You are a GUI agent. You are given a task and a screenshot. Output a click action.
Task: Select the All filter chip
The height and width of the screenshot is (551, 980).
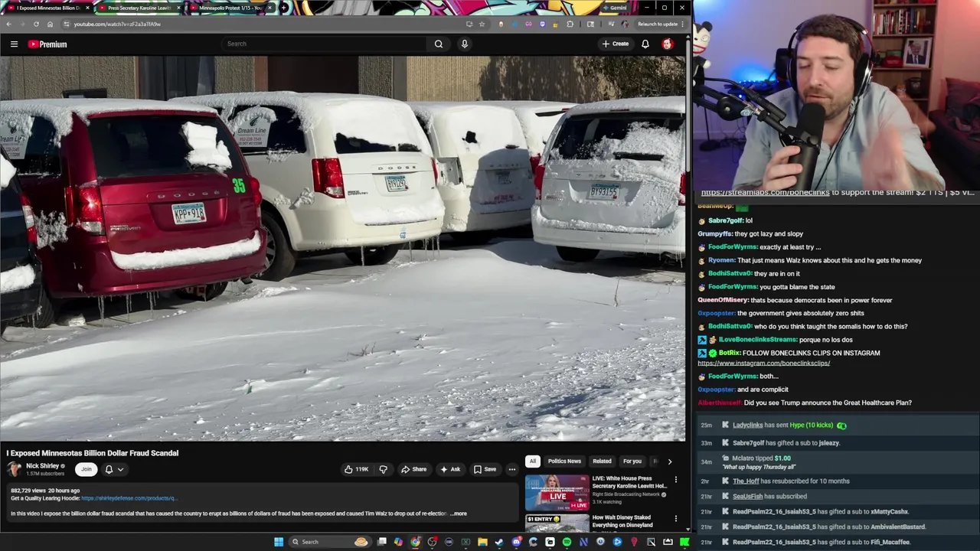click(x=532, y=461)
